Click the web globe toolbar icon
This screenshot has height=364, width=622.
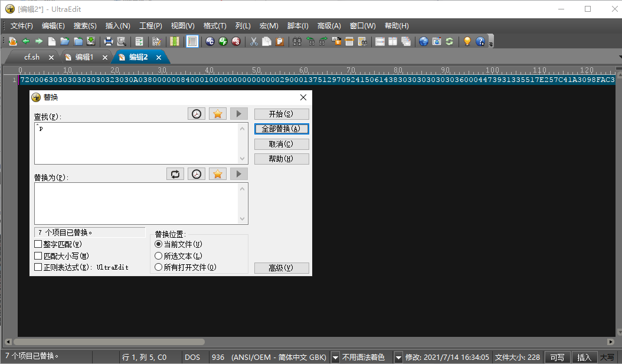[423, 41]
